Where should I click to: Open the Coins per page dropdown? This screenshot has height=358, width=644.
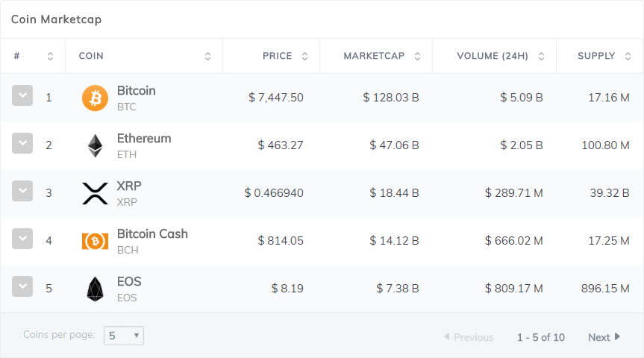click(124, 336)
